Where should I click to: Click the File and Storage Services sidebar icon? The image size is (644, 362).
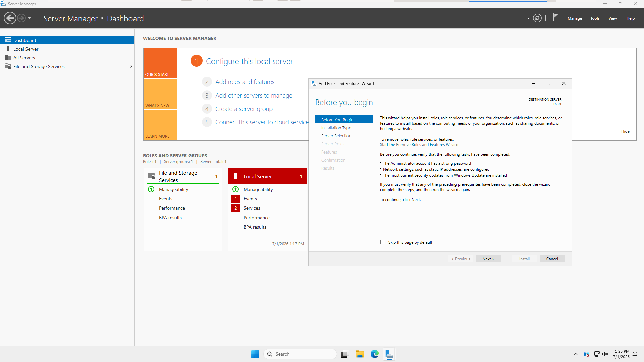pos(8,66)
